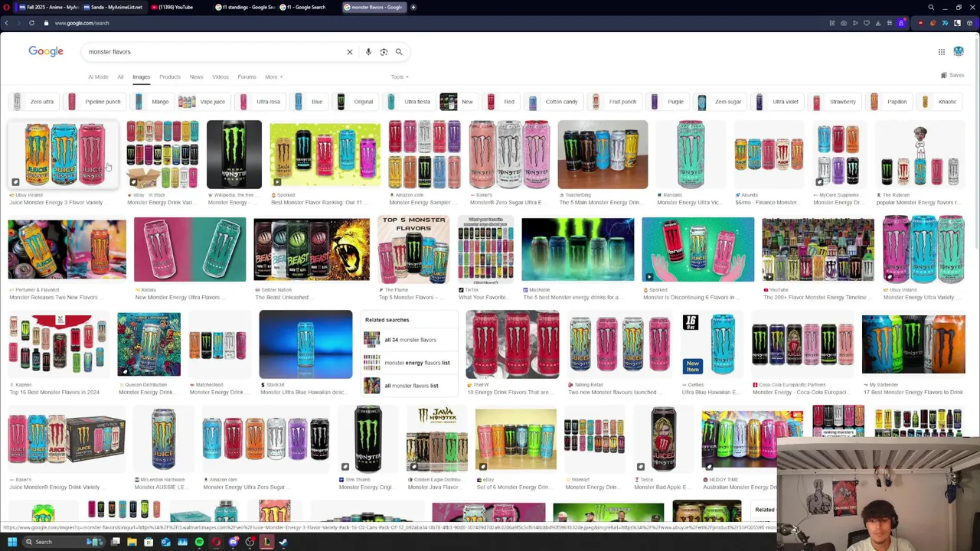
Task: Reload the page with the refresh icon
Action: coord(31,23)
